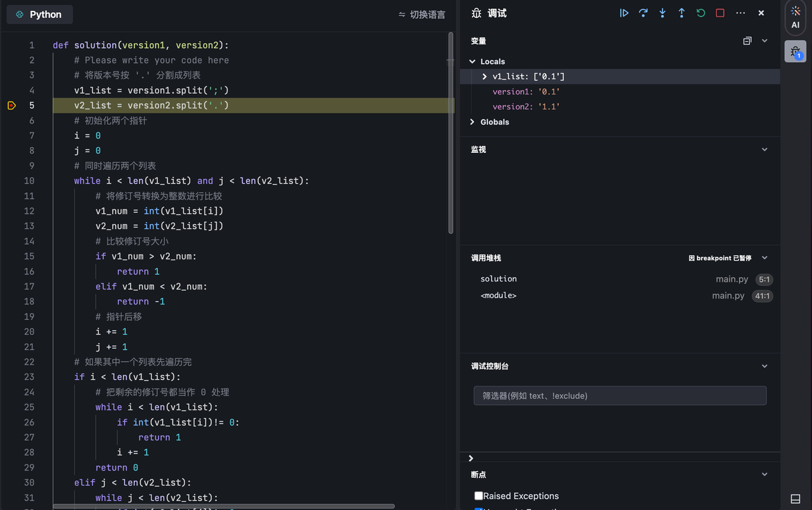
Task: Select the solution frame in call stack
Action: pos(499,279)
